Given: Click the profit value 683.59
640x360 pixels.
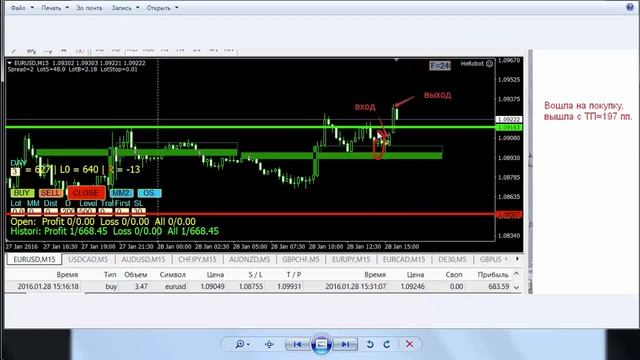Looking at the screenshot, I should 499,287.
